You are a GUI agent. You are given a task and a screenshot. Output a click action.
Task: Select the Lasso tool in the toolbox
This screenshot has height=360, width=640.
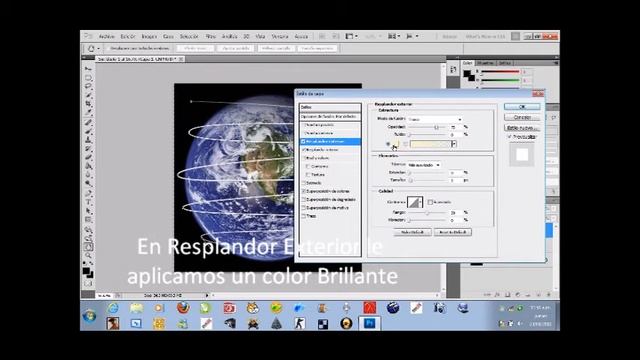88,86
